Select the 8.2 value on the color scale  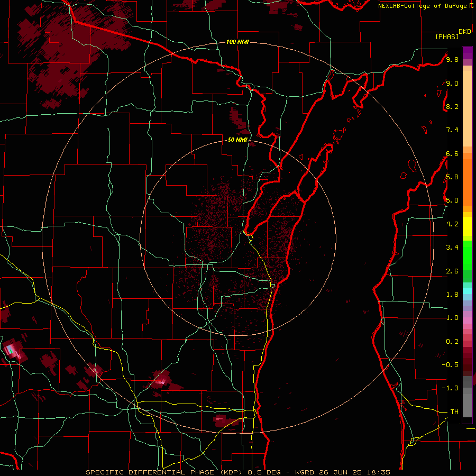(x=452, y=106)
